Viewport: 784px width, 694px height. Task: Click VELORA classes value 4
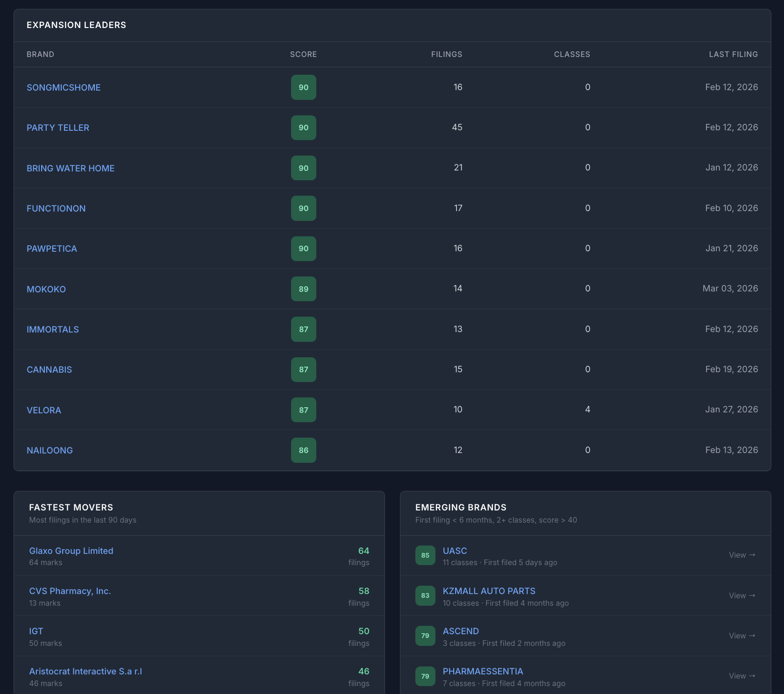pos(587,410)
